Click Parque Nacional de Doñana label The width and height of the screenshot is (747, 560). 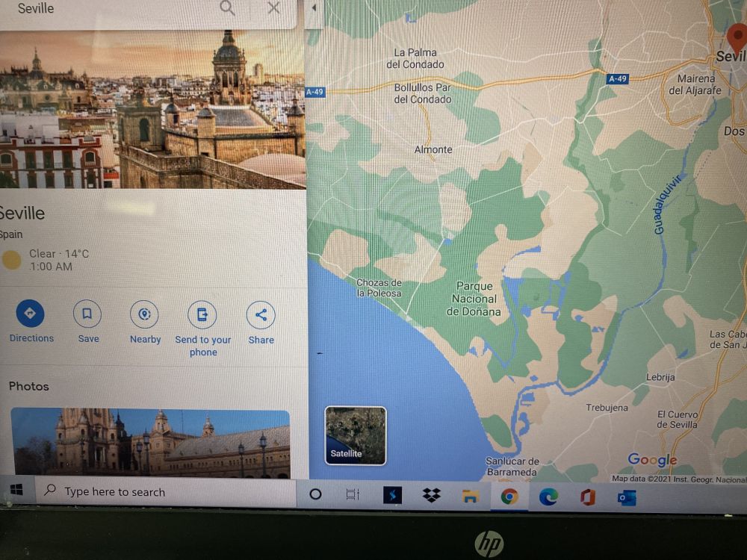click(474, 299)
